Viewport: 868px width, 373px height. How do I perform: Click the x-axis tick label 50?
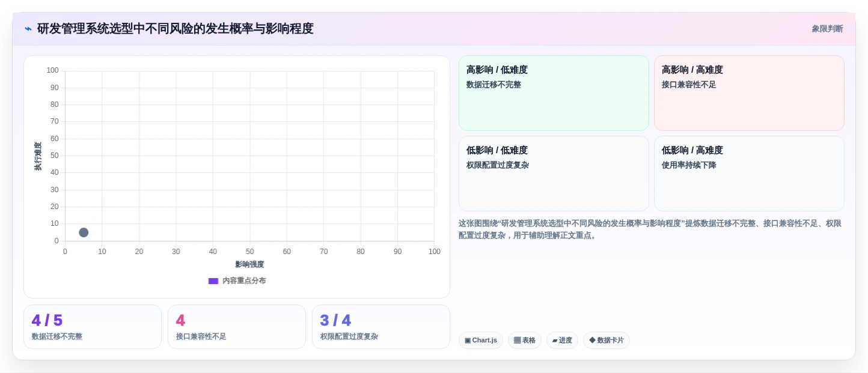[249, 252]
